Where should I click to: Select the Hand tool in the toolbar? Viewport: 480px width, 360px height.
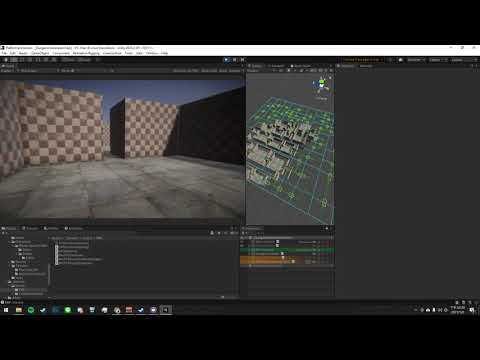coord(6,60)
